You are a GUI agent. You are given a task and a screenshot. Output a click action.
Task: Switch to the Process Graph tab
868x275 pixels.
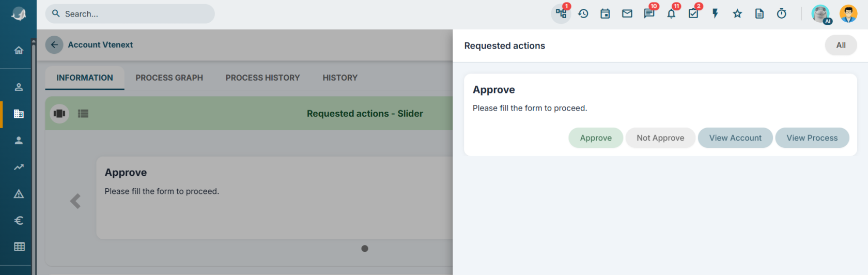click(169, 78)
